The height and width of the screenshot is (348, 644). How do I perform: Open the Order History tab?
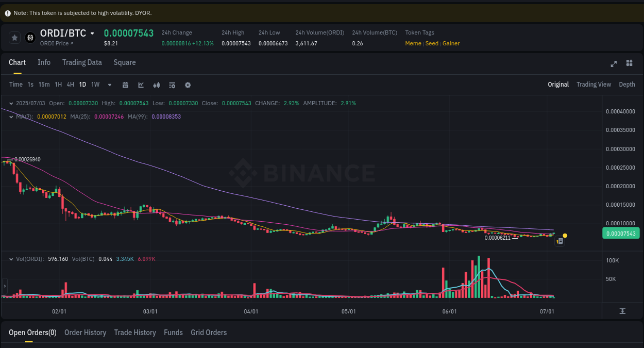85,333
